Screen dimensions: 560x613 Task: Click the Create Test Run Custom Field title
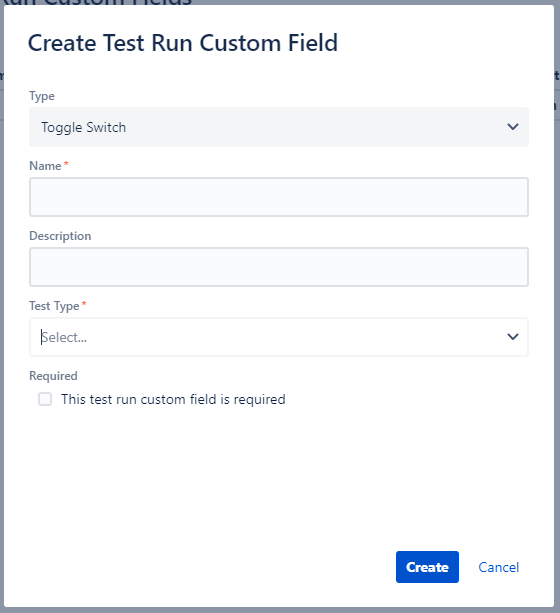tap(183, 43)
